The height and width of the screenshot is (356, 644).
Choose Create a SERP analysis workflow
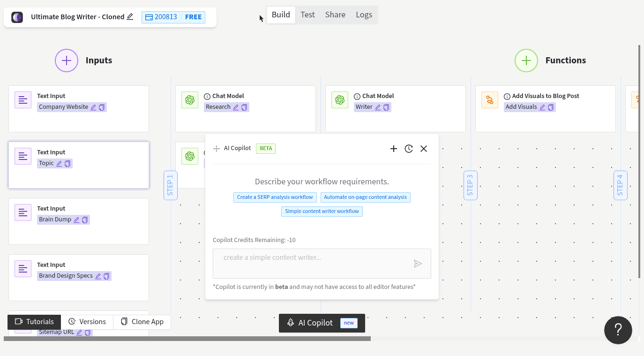tap(275, 197)
